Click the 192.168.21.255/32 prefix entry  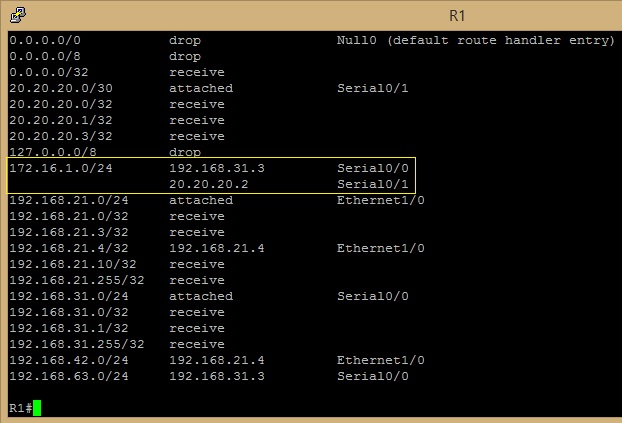coord(77,280)
